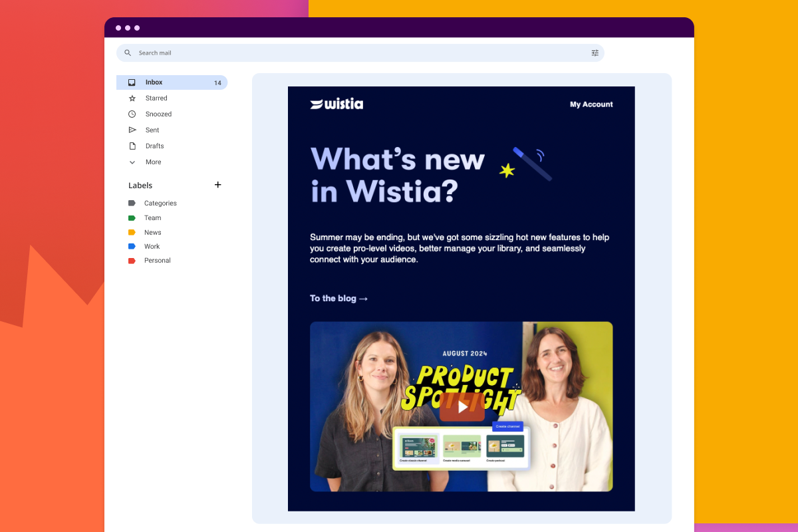Viewport: 798px width, 532px height.
Task: Select the Team label
Action: [152, 218]
